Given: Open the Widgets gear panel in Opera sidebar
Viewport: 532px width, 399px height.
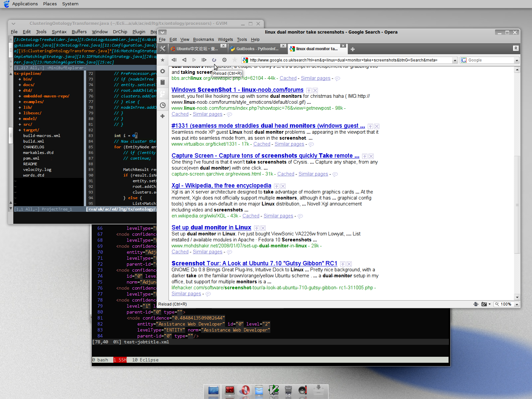Looking at the screenshot, I should (x=163, y=71).
